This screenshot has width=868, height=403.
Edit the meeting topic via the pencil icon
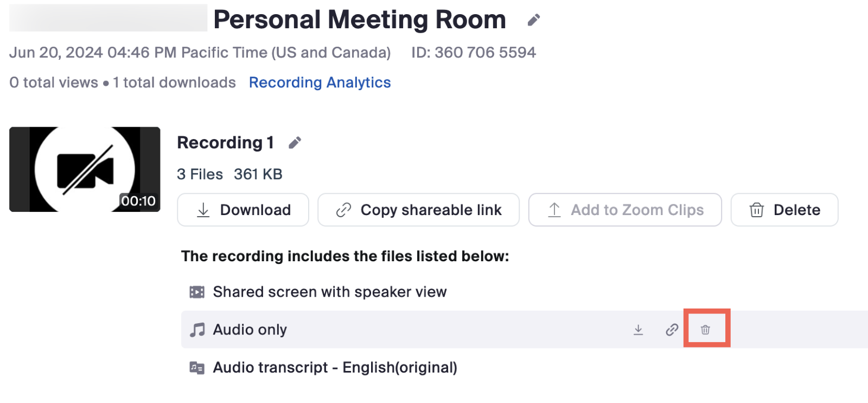coord(533,20)
